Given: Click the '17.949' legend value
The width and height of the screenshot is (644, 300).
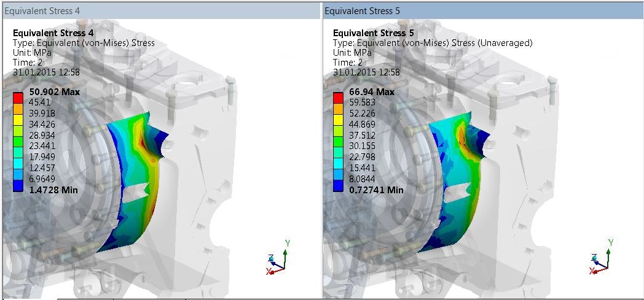Looking at the screenshot, I should click(x=42, y=157).
